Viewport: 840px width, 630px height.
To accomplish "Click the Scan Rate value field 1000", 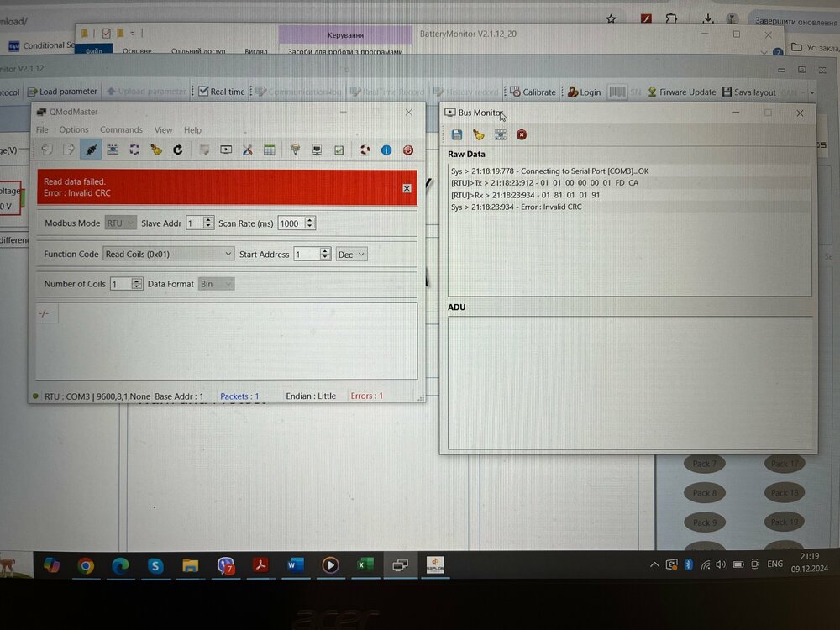I will (x=291, y=223).
